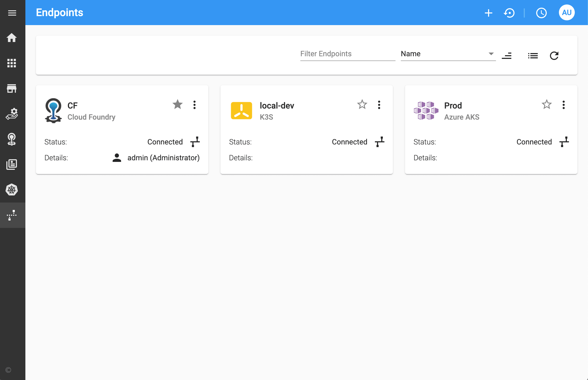The image size is (588, 380).
Task: Favorite the Prod endpoint star
Action: (x=546, y=105)
